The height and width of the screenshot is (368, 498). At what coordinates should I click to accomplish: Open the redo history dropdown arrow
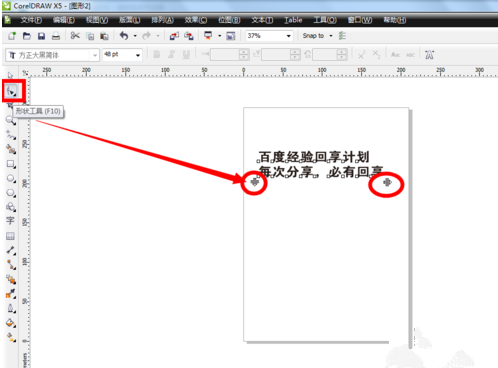(158, 36)
